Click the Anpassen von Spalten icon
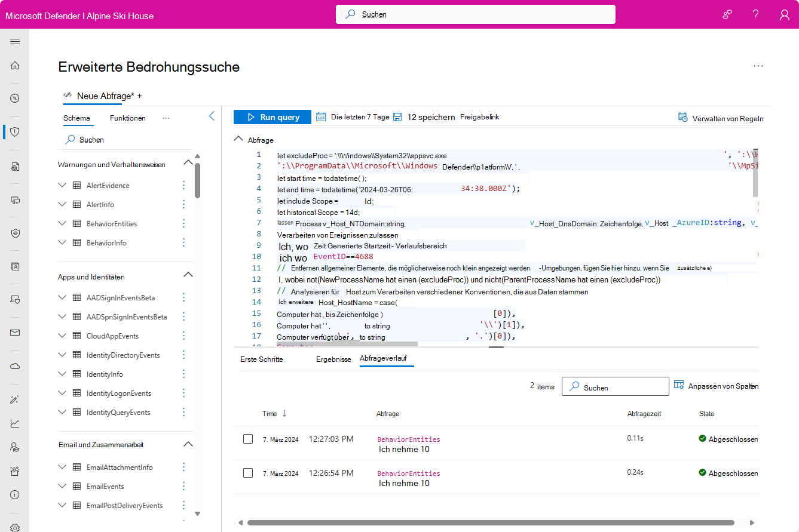The image size is (799, 532). [x=679, y=385]
